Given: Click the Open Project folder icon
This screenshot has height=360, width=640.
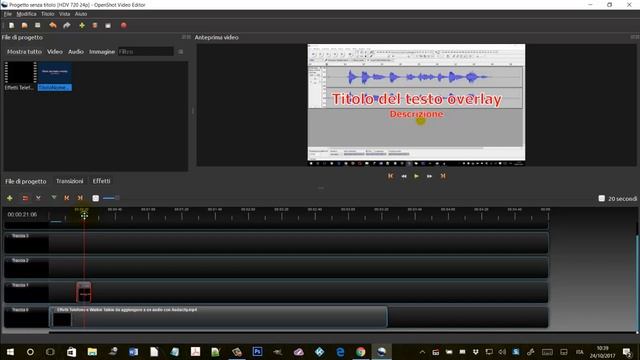Looking at the screenshot, I should point(24,25).
